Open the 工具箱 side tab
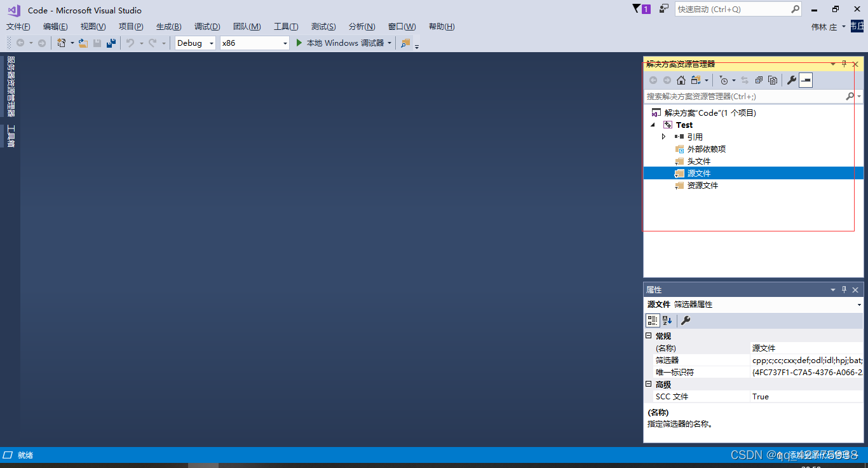 [10, 136]
